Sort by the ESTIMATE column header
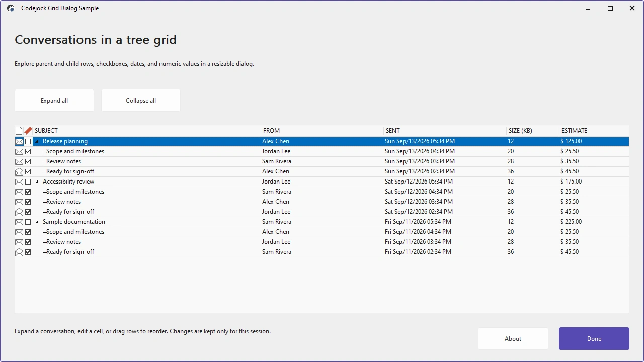Screen dimensions: 644x362 point(594,131)
